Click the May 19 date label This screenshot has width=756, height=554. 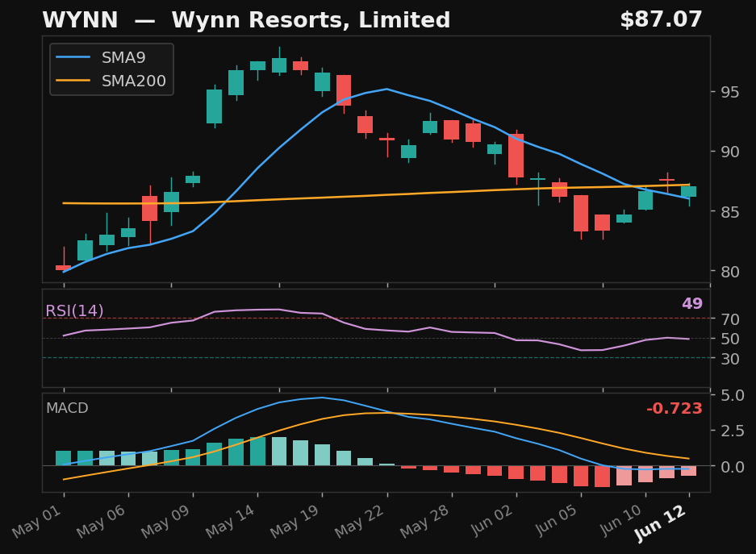(x=295, y=522)
